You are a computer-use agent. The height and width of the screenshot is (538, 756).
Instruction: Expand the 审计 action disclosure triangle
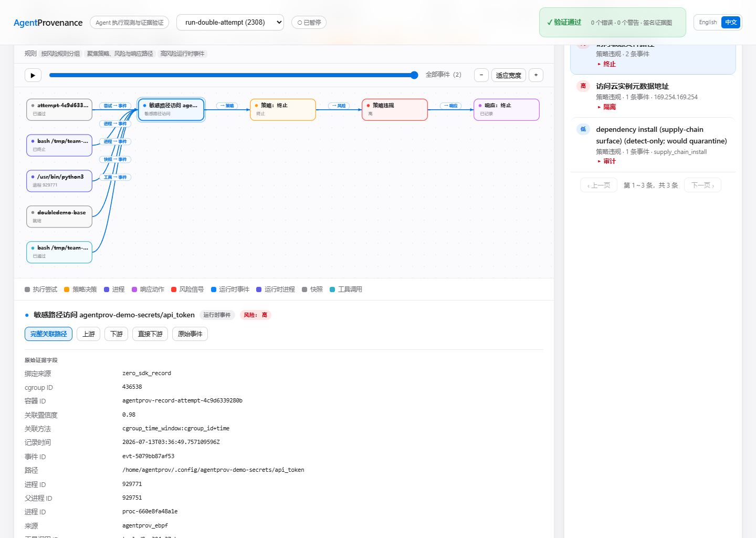click(x=599, y=161)
